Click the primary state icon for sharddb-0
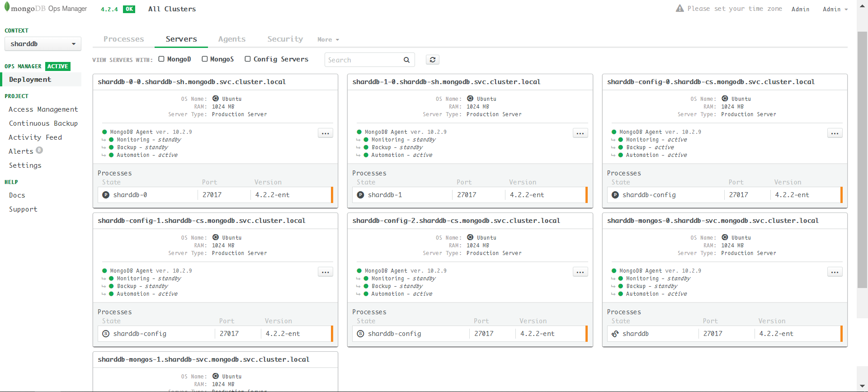This screenshot has height=392, width=868. 106,195
